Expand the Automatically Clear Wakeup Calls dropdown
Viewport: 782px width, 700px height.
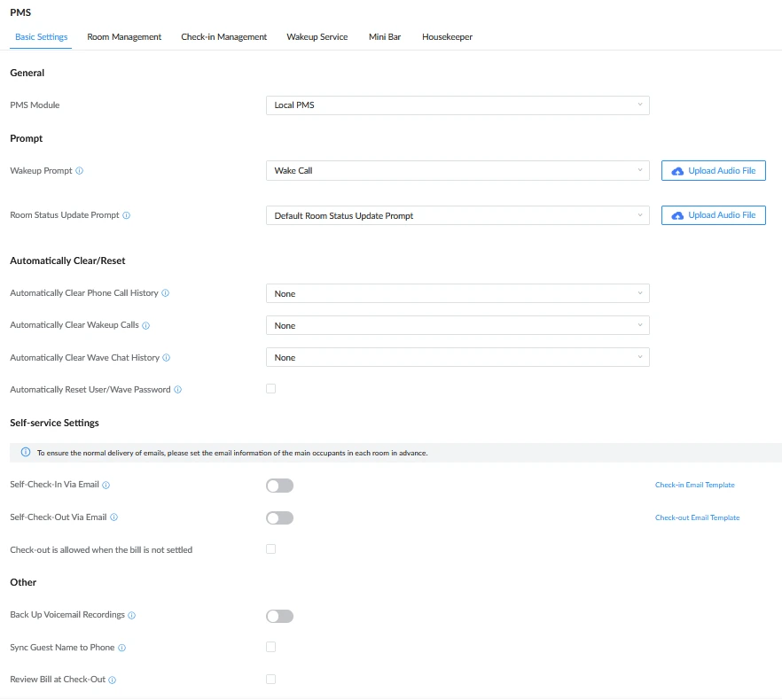point(457,325)
